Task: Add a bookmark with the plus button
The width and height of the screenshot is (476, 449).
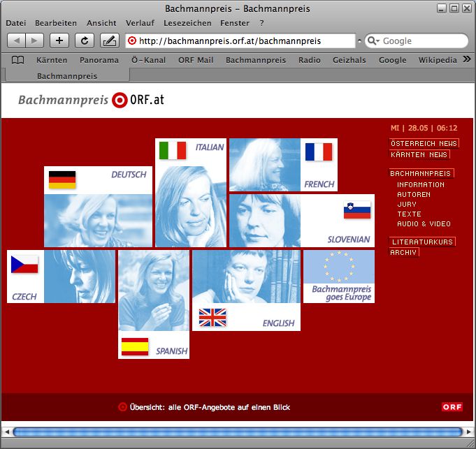Action: point(59,41)
